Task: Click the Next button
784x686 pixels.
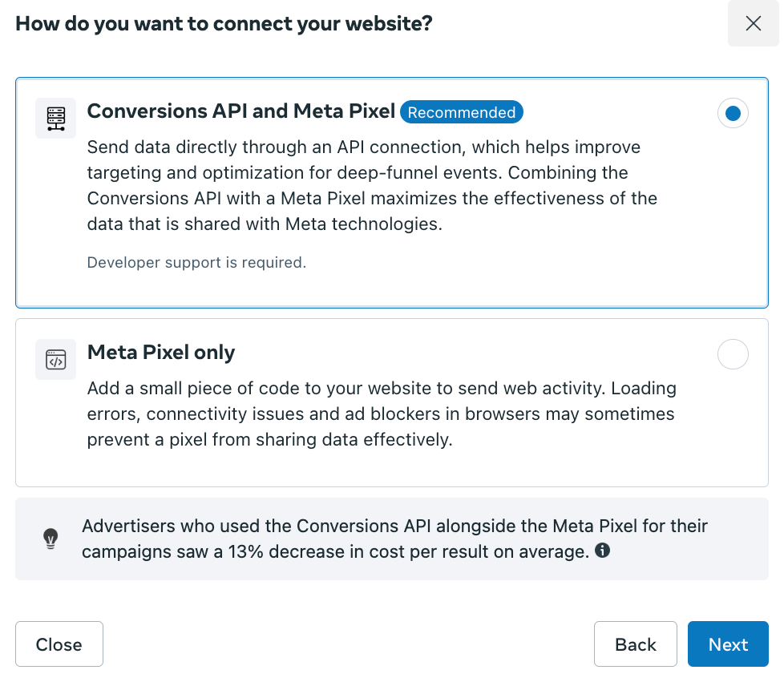Action: (728, 644)
